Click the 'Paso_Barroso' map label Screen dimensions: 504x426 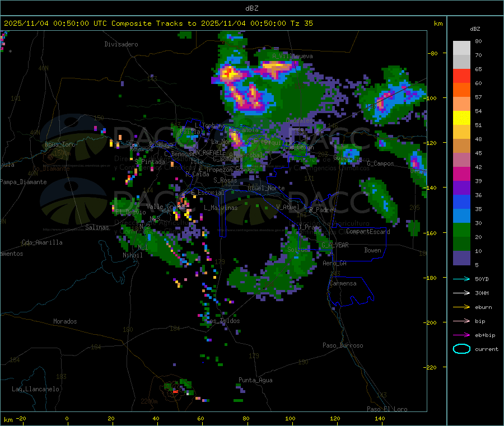pos(343,345)
